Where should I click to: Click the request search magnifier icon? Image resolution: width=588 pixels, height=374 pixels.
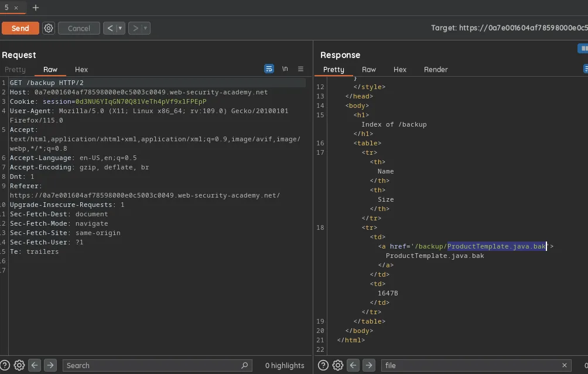pyautogui.click(x=244, y=365)
